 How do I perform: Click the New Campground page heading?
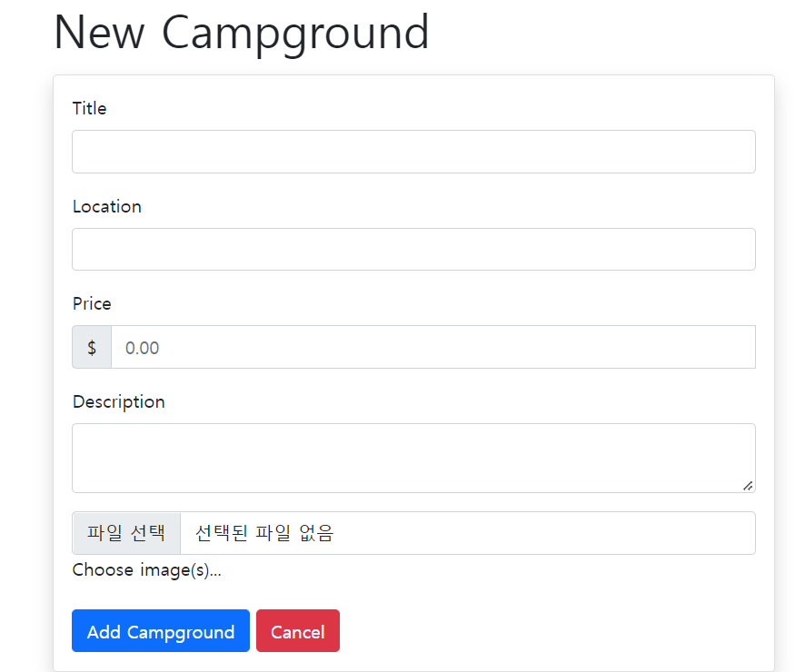click(242, 33)
